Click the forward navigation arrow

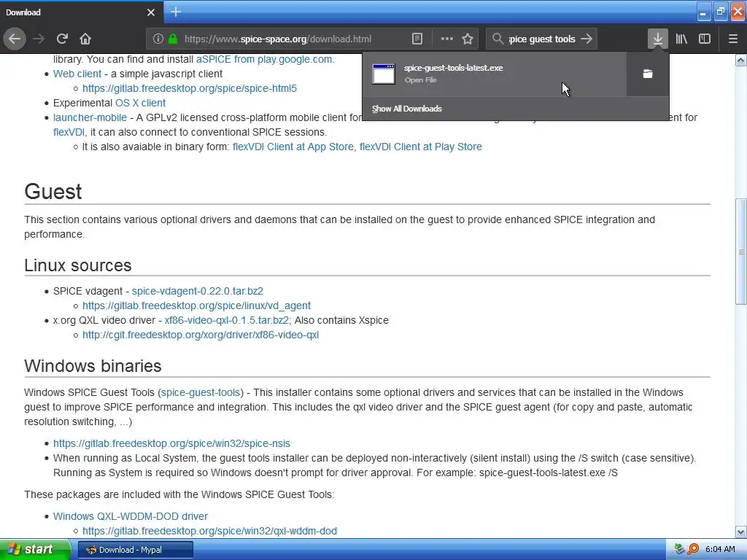click(39, 39)
